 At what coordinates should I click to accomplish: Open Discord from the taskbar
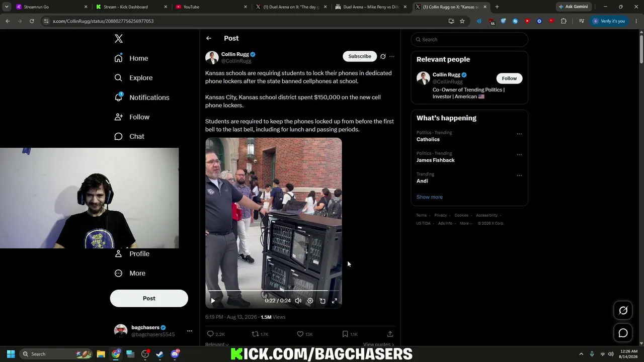click(175, 354)
